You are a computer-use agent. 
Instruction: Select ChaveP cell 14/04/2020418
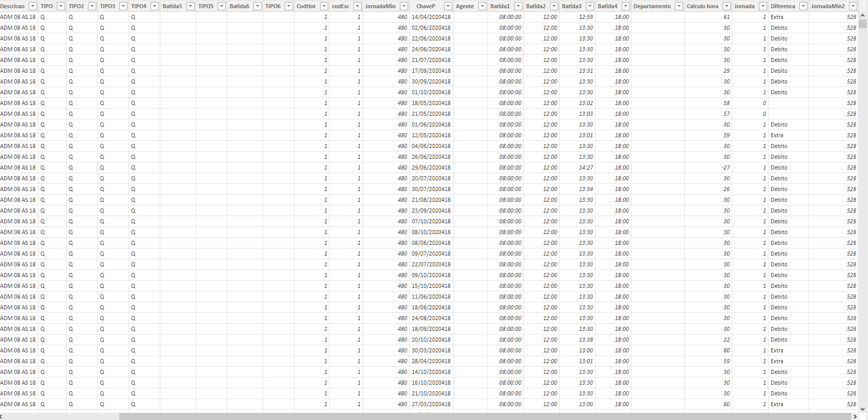[x=431, y=17]
